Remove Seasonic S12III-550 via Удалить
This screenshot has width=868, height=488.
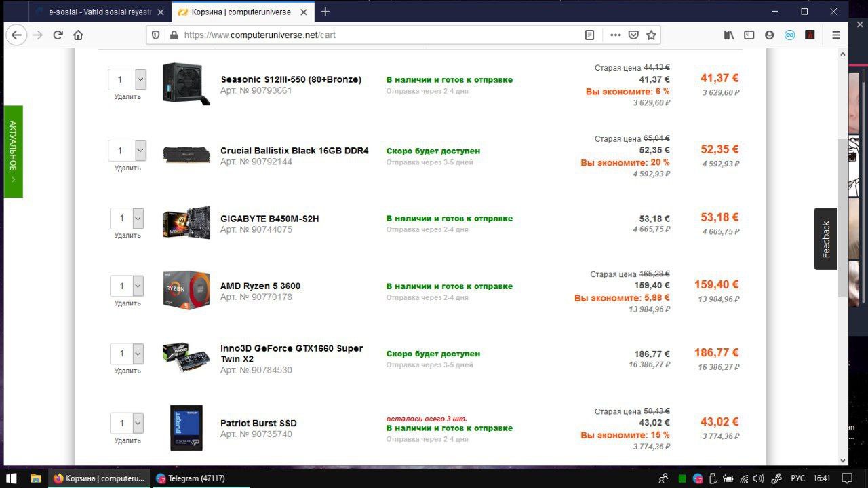coord(127,97)
